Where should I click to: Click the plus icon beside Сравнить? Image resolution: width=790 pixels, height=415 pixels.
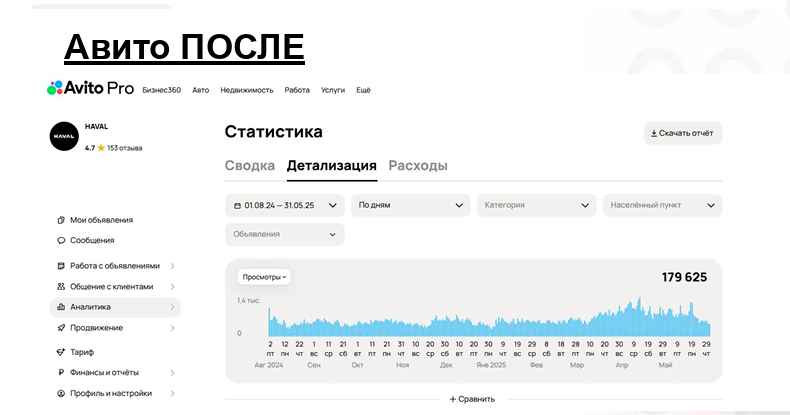tap(452, 399)
